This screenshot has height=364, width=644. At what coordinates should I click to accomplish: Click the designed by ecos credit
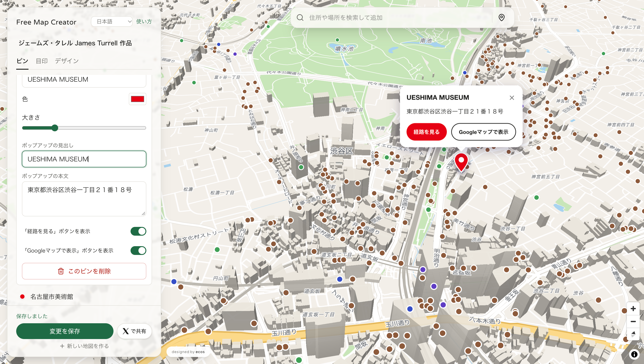click(188, 352)
